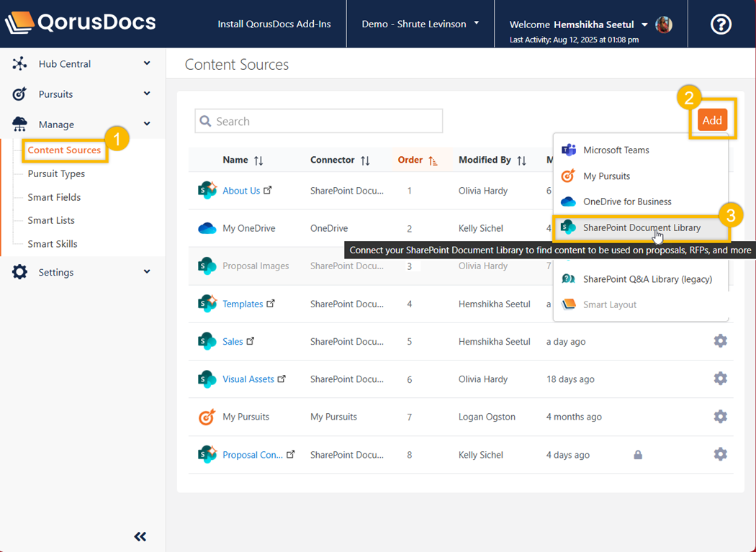Screen dimensions: 756x552
Task: Click gear icon in My Pursuits row
Action: pyautogui.click(x=720, y=417)
